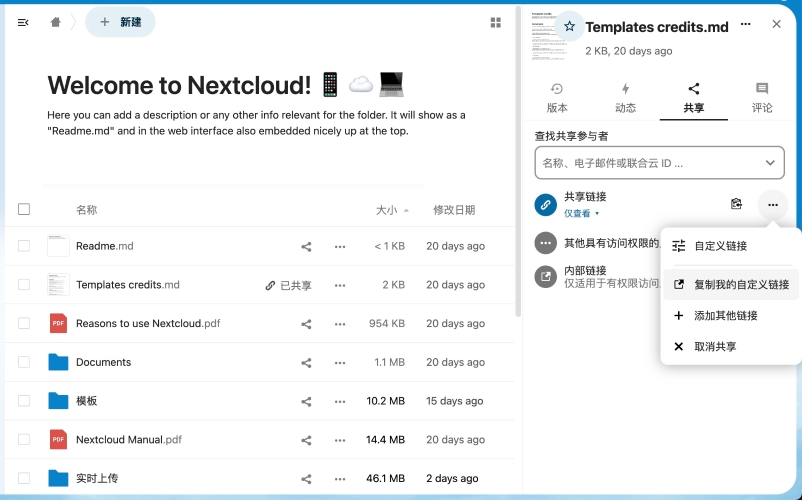This screenshot has height=500, width=802.
Task: Select checkbox for Reasons to use Nextcloud.pdf
Action: (x=24, y=324)
